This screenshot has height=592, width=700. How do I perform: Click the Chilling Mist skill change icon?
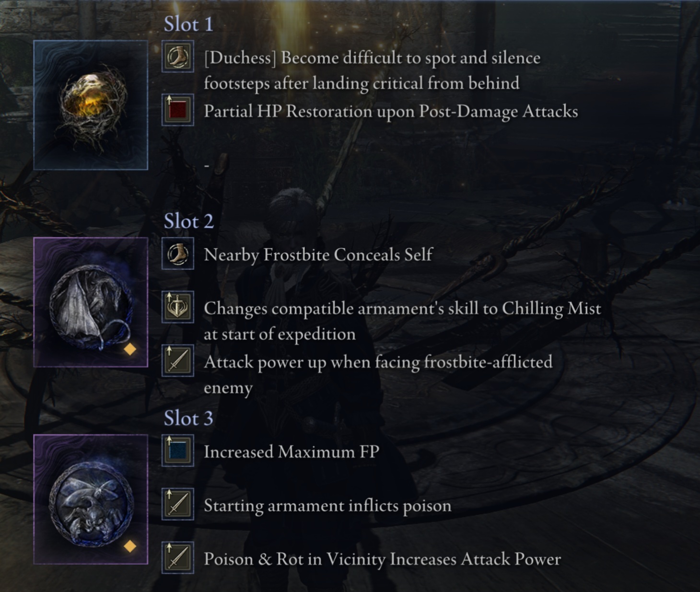click(178, 307)
